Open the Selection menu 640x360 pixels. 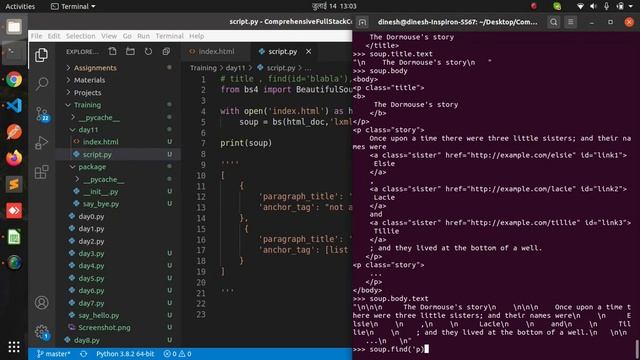tap(80, 36)
